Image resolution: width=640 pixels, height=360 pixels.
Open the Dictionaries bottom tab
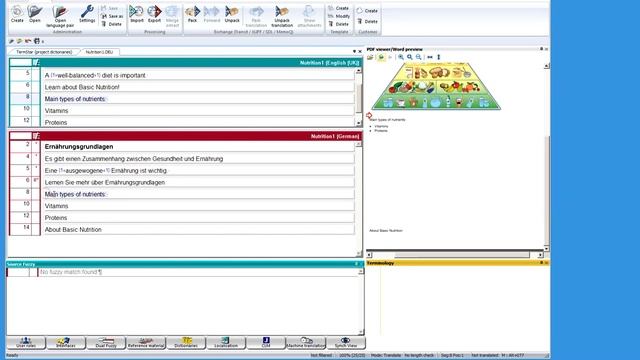186,343
